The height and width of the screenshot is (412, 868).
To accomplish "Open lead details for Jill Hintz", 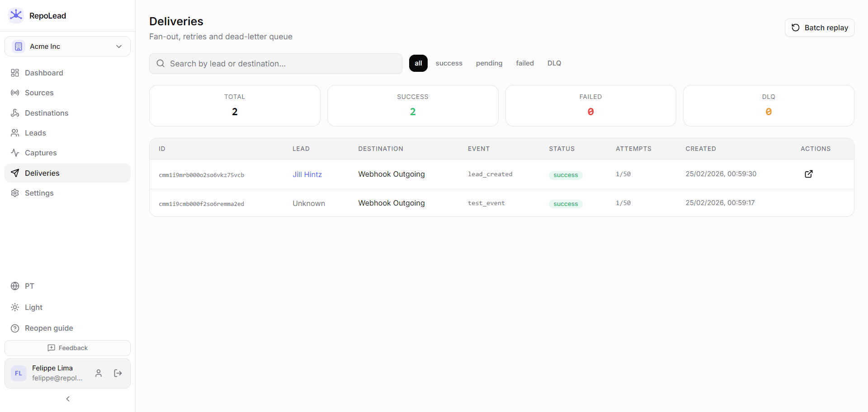I will tap(307, 174).
